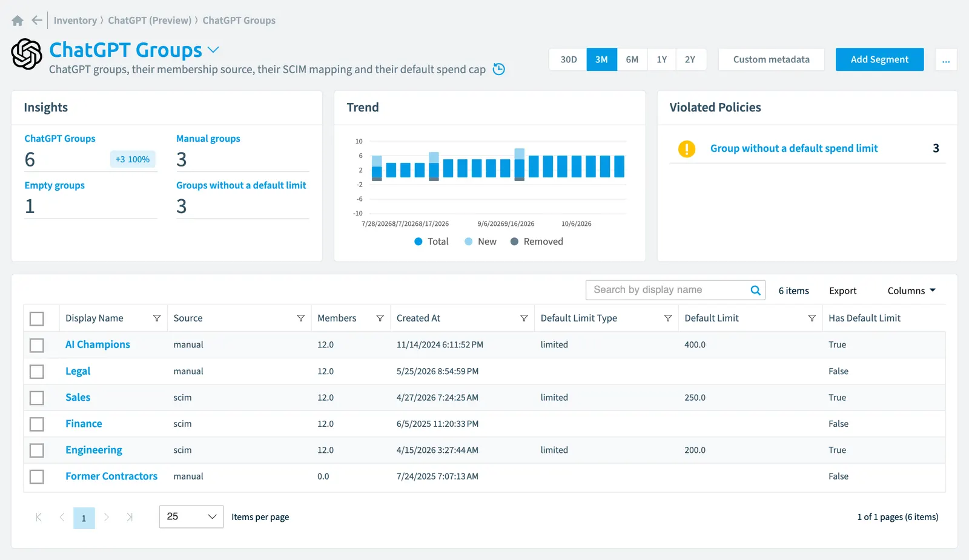Select the 2Y time range

tap(690, 59)
